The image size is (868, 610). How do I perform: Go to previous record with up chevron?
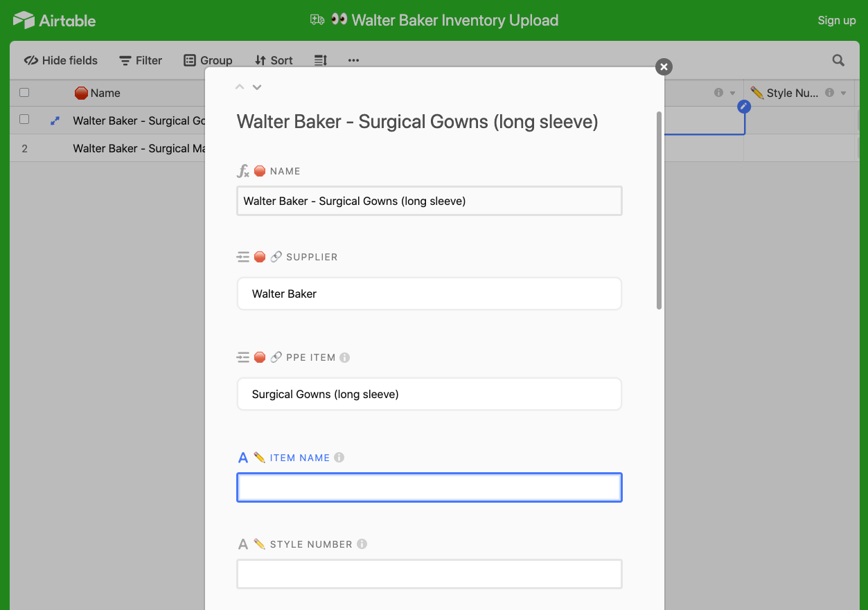coord(240,87)
